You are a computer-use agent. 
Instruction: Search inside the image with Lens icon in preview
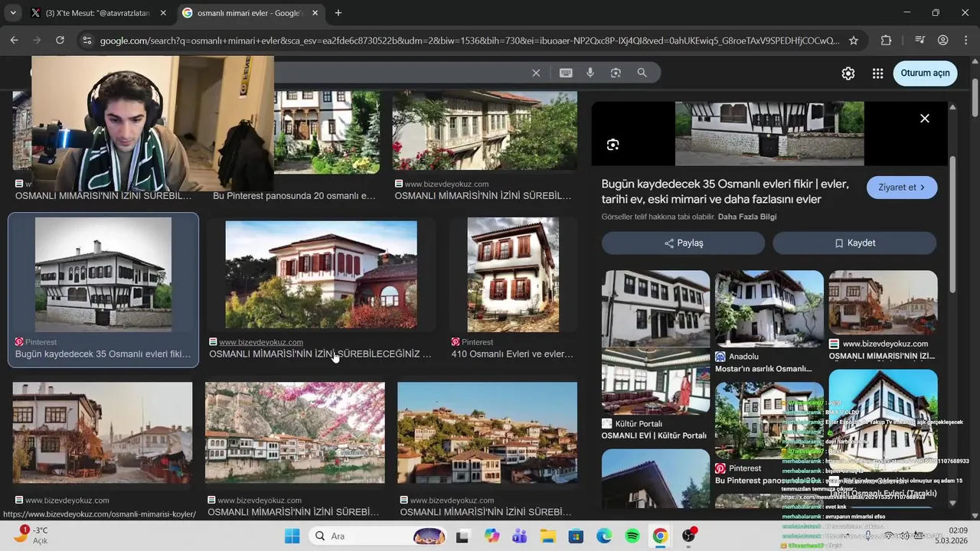[x=612, y=145]
